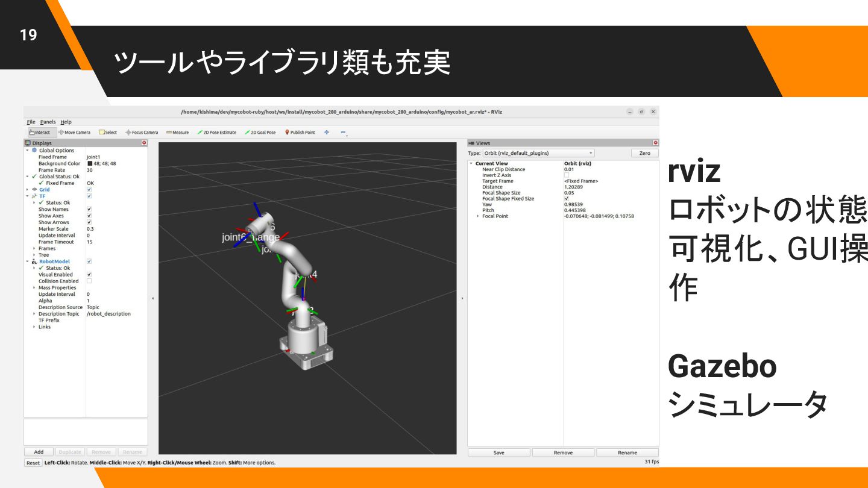The height and width of the screenshot is (488, 868).
Task: Click the Background Color swatch
Action: pyautogui.click(x=90, y=163)
